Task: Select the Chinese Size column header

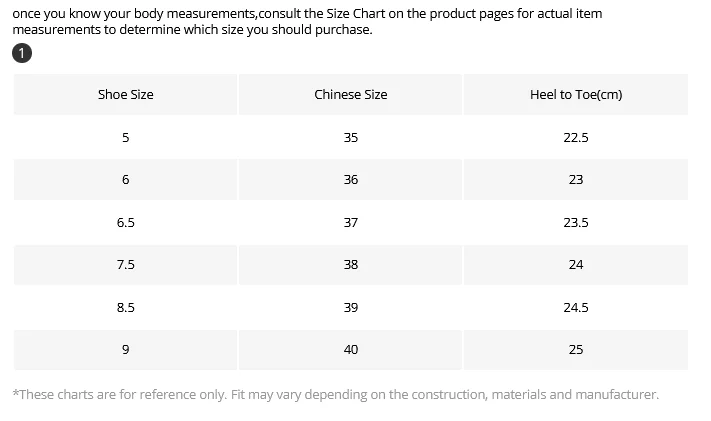Action: click(x=351, y=94)
